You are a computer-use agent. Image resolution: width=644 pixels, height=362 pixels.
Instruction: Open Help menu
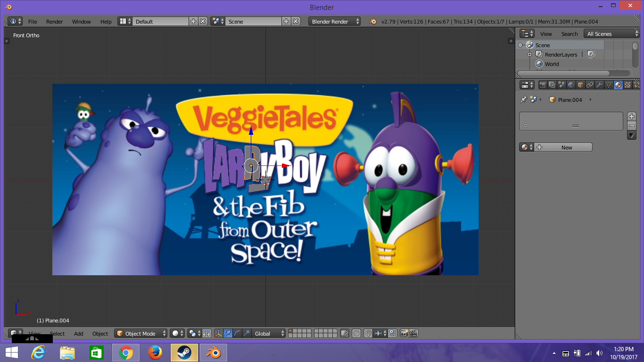tap(106, 22)
